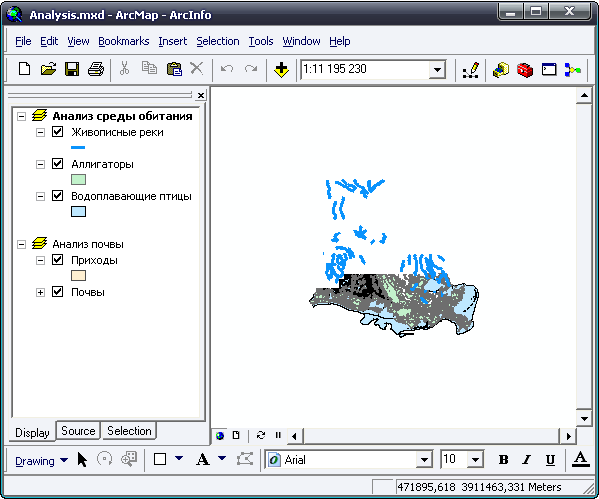Switch to the Source tab
This screenshot has width=599, height=499.
78,431
